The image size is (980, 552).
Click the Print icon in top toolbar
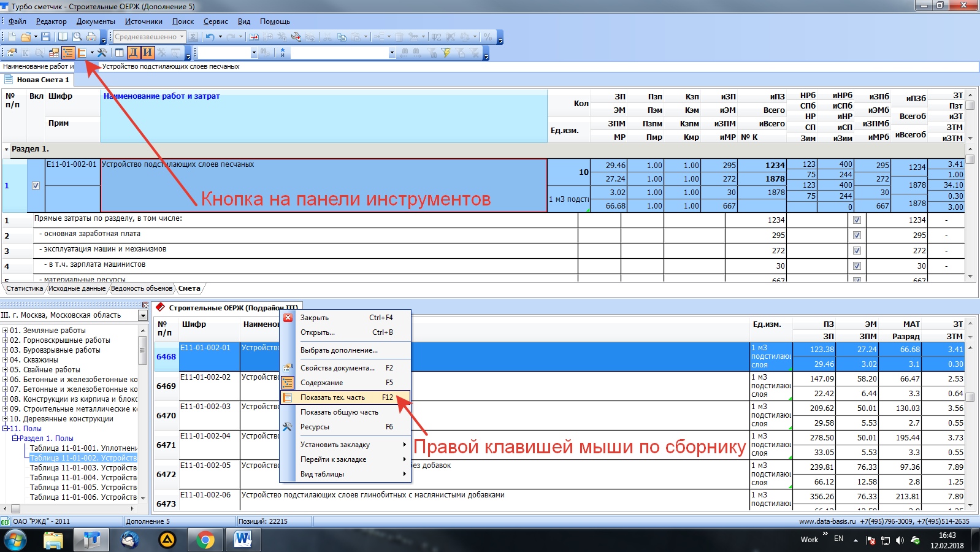coord(91,37)
